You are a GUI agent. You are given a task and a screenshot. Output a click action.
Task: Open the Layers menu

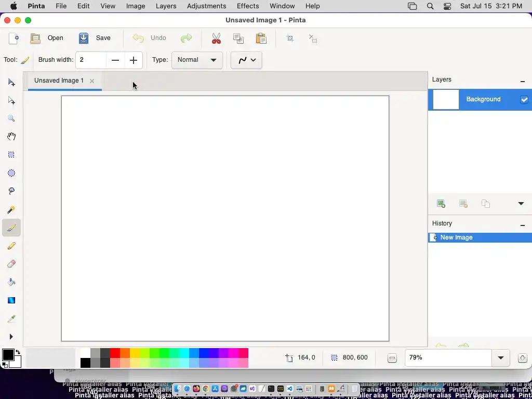coord(166,6)
